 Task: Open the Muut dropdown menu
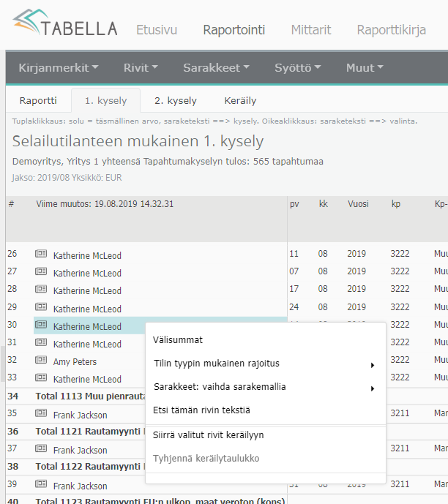[x=364, y=68]
